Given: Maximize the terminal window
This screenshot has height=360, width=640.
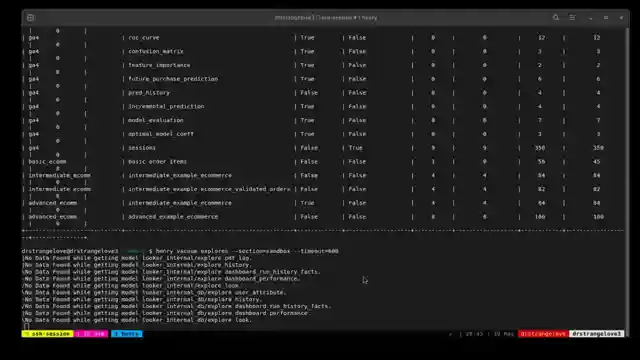Looking at the screenshot, I should [x=606, y=18].
